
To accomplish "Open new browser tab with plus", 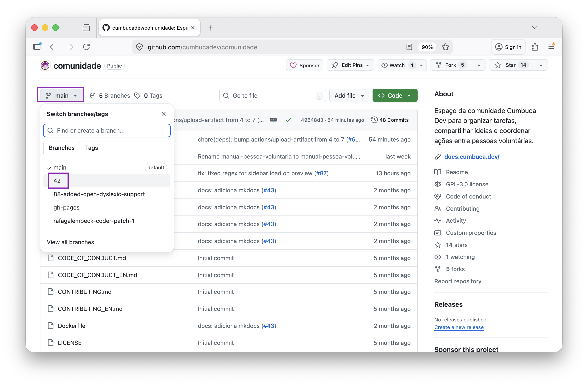I will coord(210,28).
